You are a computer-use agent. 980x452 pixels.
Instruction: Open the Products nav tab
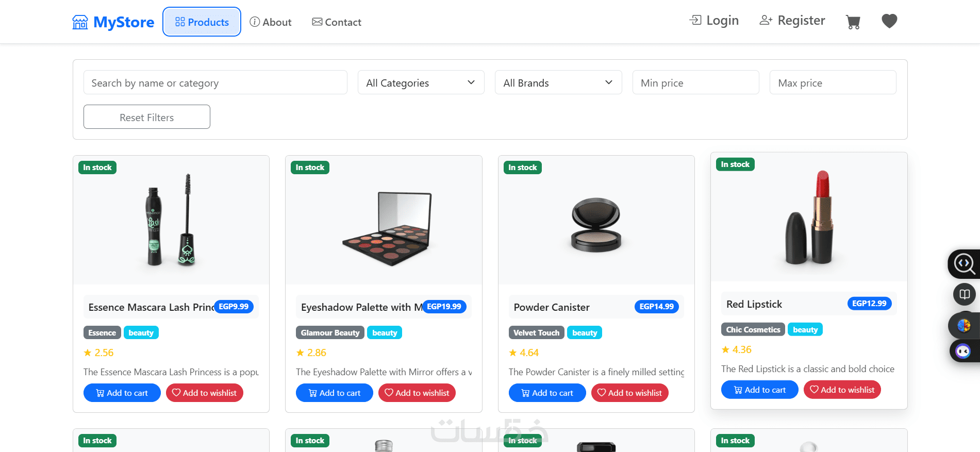click(202, 22)
